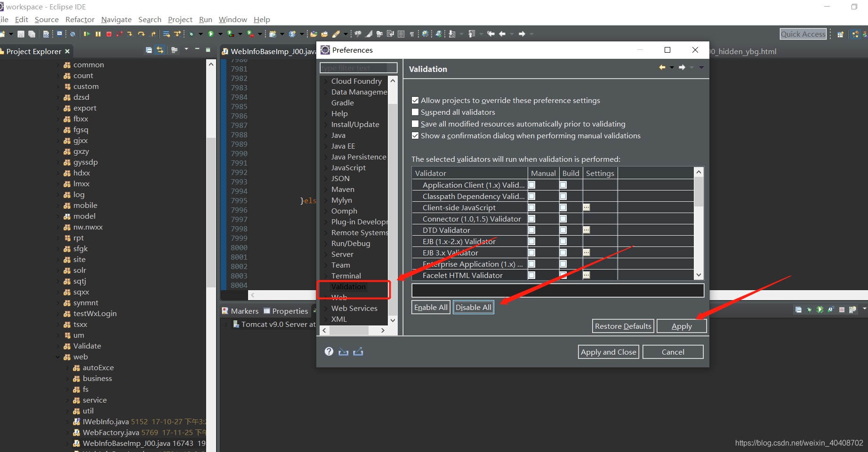
Task: Click the red Terminate debug icon
Action: (109, 34)
